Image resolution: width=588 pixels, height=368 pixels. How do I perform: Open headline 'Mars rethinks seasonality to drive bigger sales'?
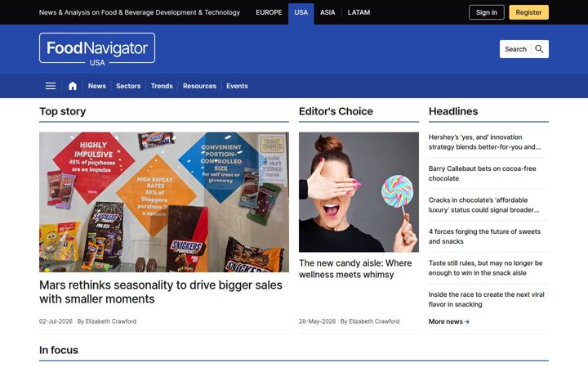pyautogui.click(x=161, y=292)
